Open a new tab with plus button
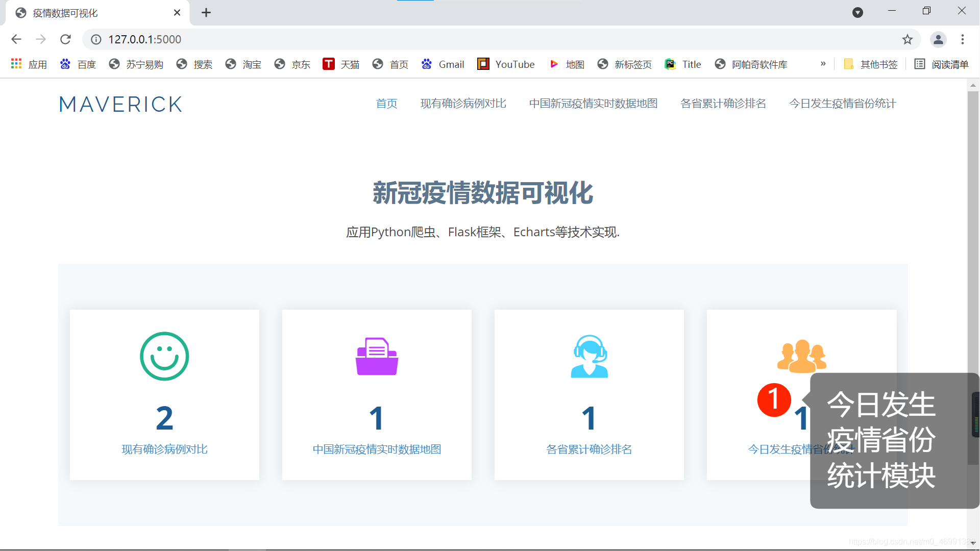Viewport: 980px width, 551px height. [x=206, y=13]
